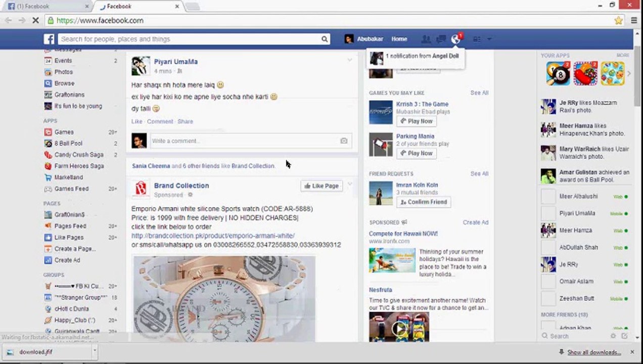Like Piyari UmaMa's post
This screenshot has width=643, height=364.
click(x=137, y=121)
